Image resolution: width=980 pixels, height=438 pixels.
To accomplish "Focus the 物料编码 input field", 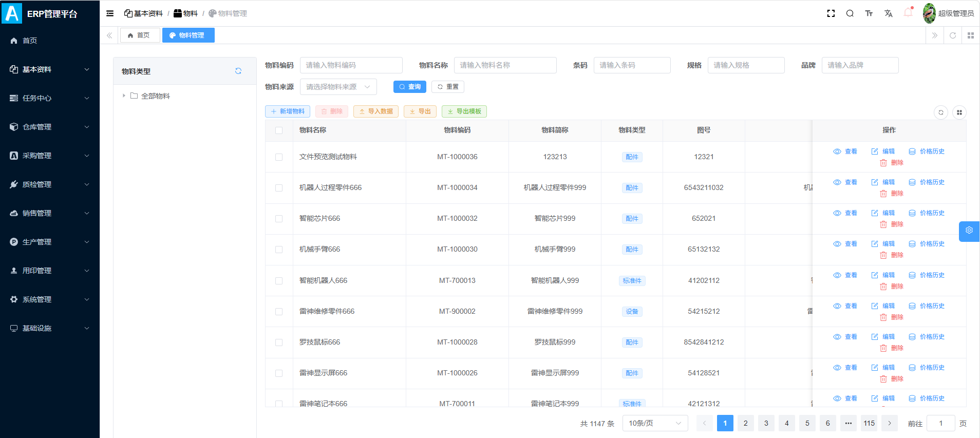I will [351, 65].
